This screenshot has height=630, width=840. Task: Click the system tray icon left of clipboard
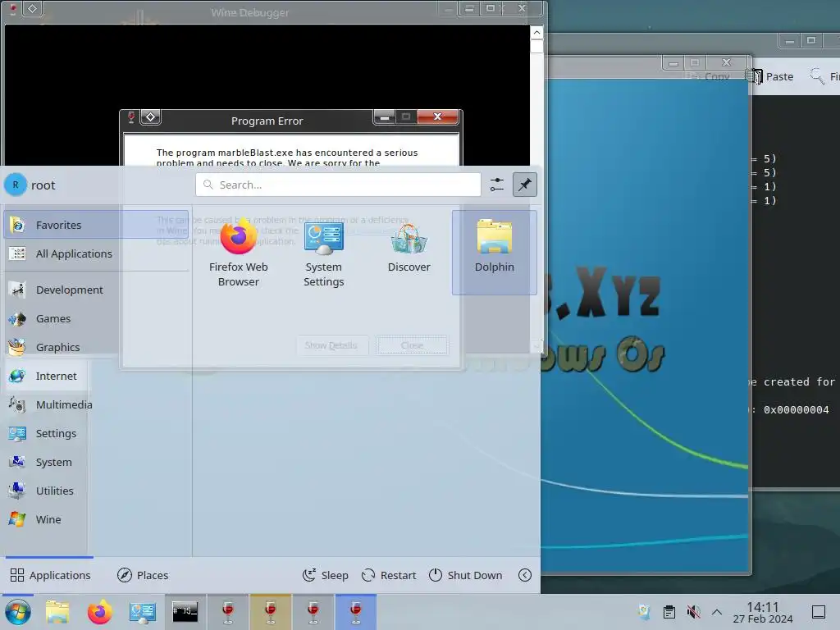click(x=645, y=612)
